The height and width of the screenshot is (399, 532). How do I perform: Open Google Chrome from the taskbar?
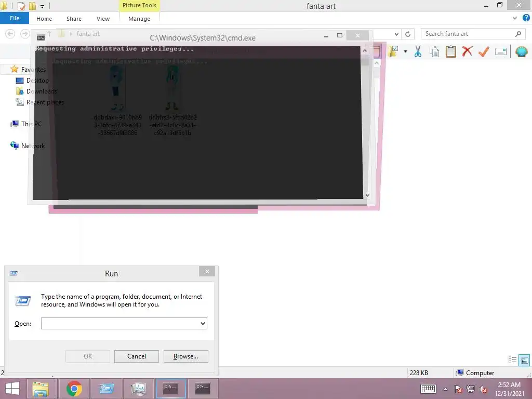(74, 389)
